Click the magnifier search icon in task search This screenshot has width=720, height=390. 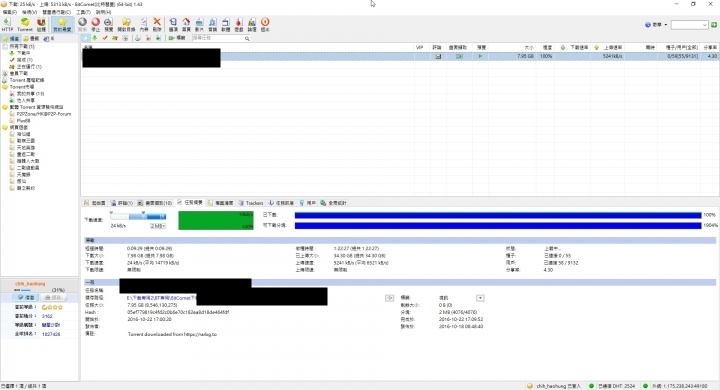(247, 39)
